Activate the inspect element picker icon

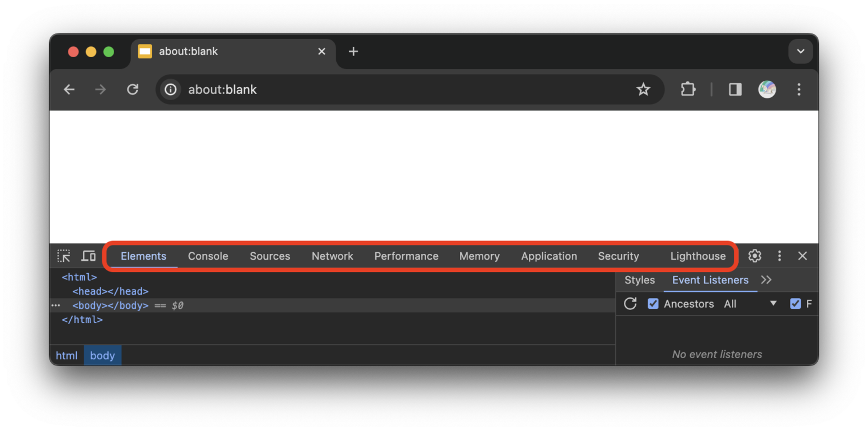click(64, 256)
